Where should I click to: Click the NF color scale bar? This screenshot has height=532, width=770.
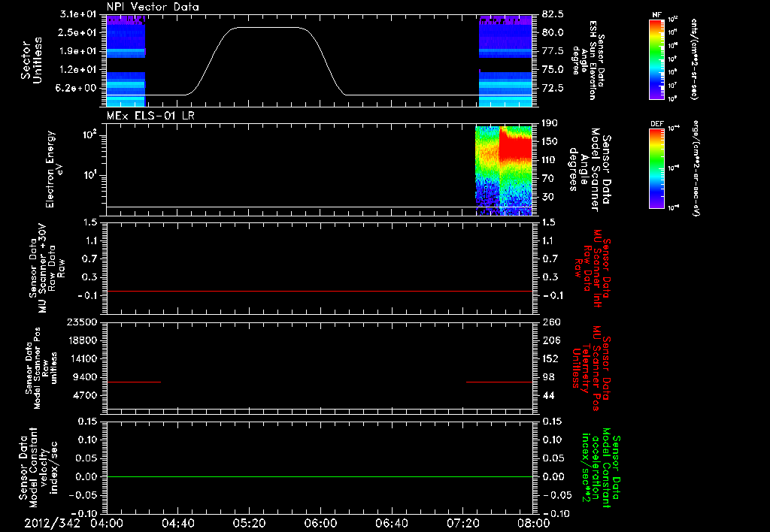pos(657,59)
